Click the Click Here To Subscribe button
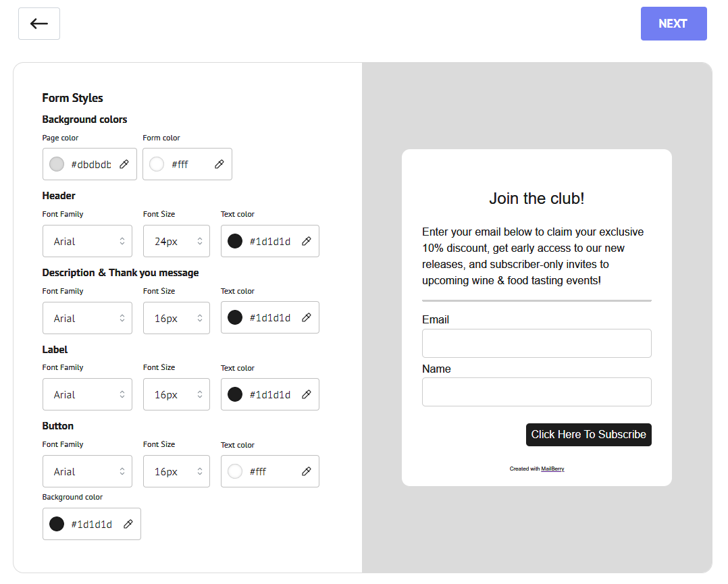 588,435
